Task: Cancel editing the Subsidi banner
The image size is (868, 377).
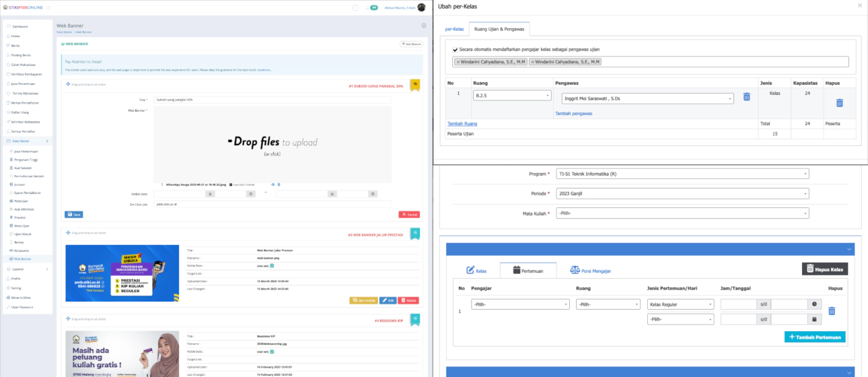Action: point(409,214)
